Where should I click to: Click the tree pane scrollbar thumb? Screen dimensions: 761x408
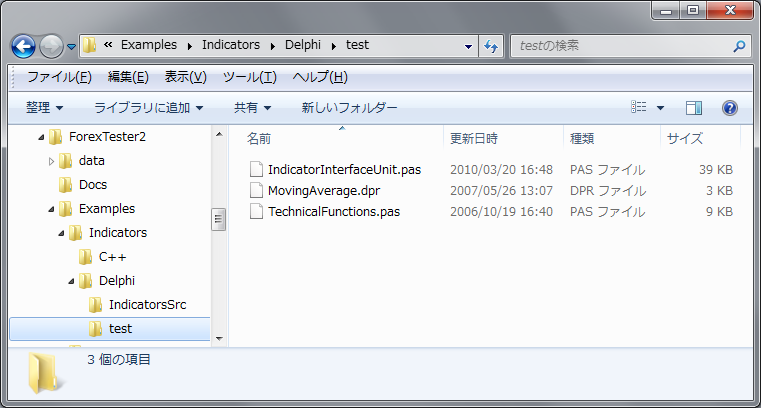coord(219,219)
